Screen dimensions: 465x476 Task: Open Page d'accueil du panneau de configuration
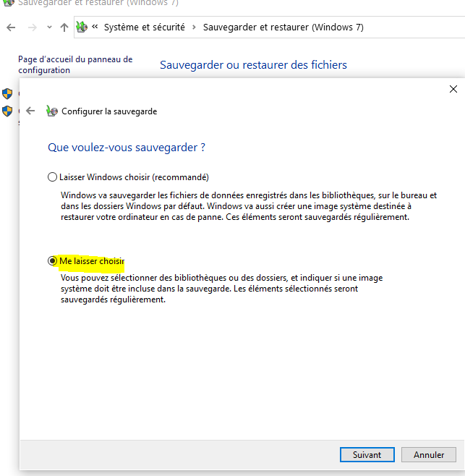(75, 64)
